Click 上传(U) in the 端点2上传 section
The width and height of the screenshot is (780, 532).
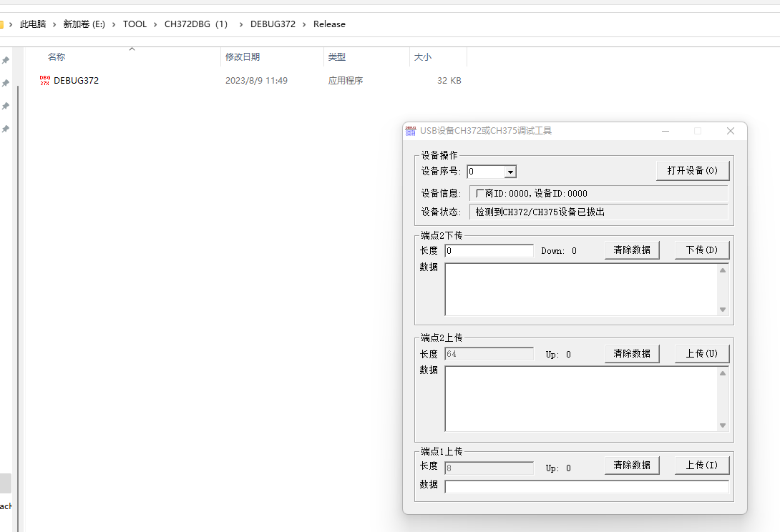tap(702, 353)
